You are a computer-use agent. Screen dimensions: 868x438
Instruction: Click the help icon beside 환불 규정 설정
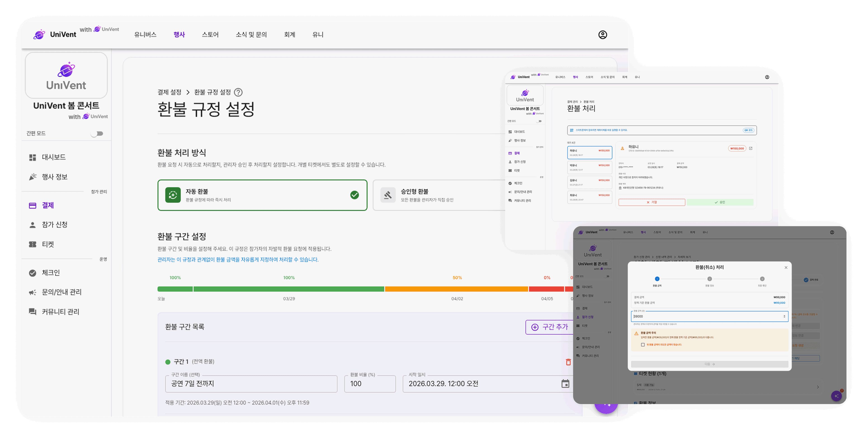(x=238, y=92)
